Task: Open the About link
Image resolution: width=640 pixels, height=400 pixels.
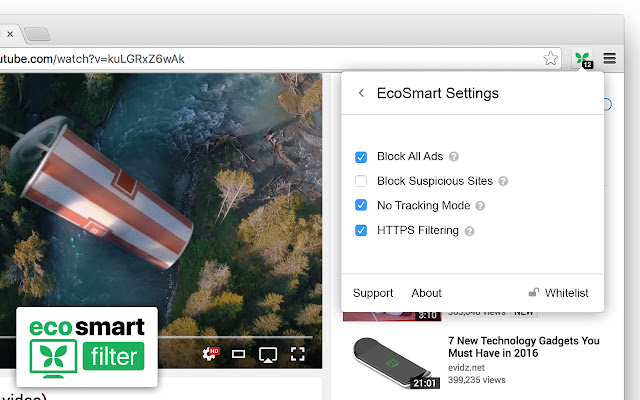Action: (x=427, y=293)
